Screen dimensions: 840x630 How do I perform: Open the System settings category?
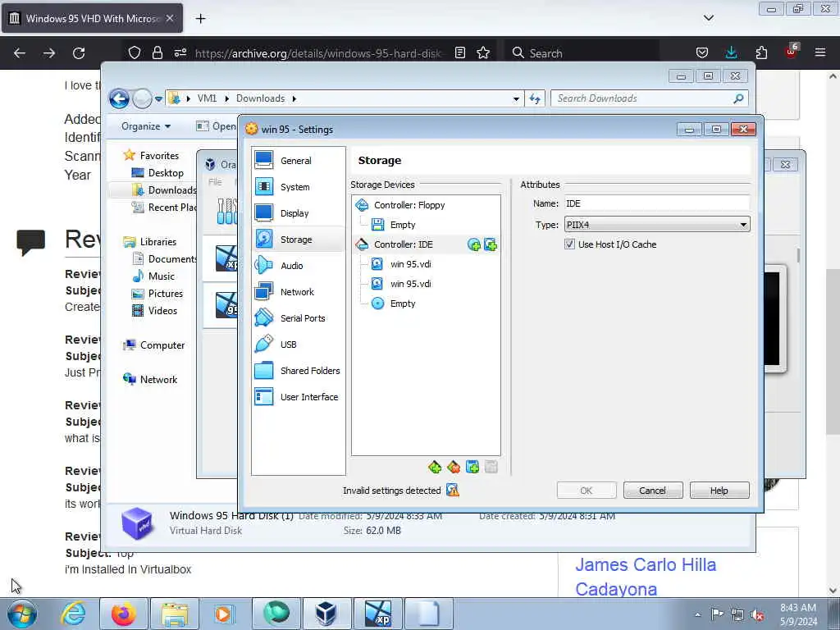coord(299,186)
